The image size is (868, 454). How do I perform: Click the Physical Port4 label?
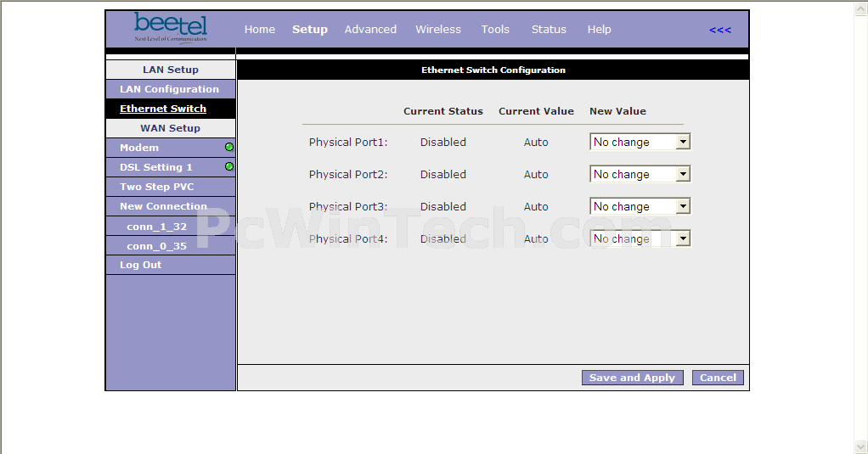point(348,239)
